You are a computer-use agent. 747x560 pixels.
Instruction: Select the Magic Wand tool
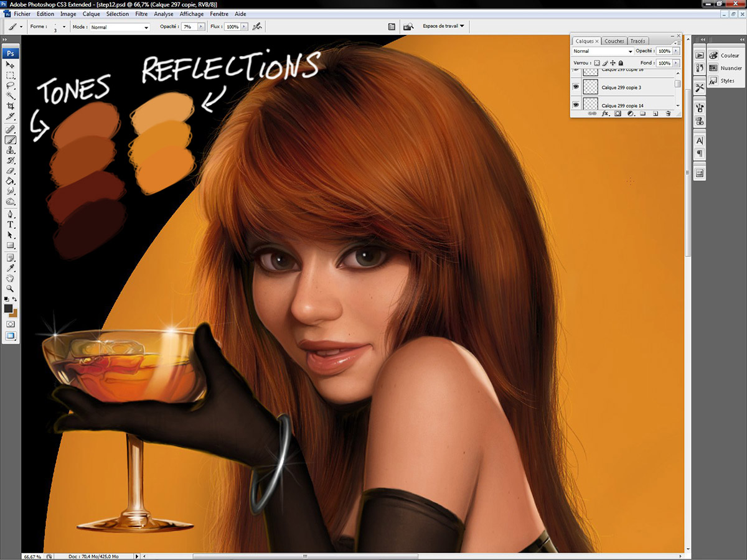pyautogui.click(x=11, y=96)
